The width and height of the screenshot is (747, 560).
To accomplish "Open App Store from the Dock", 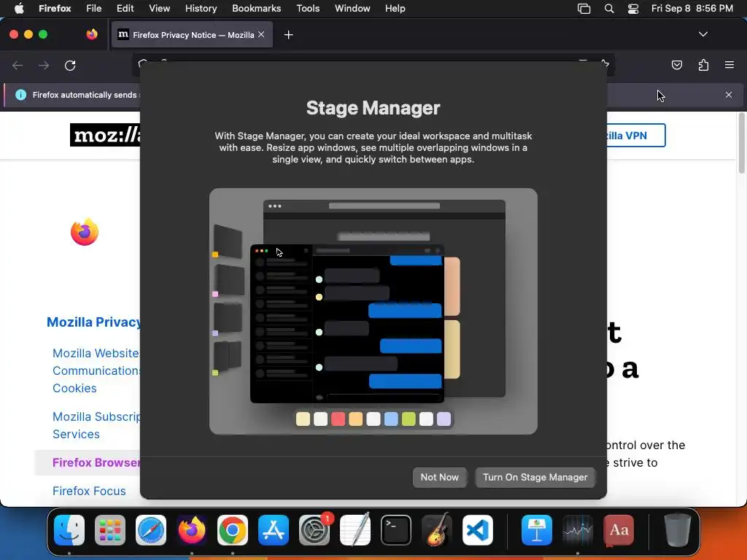I will [x=274, y=530].
